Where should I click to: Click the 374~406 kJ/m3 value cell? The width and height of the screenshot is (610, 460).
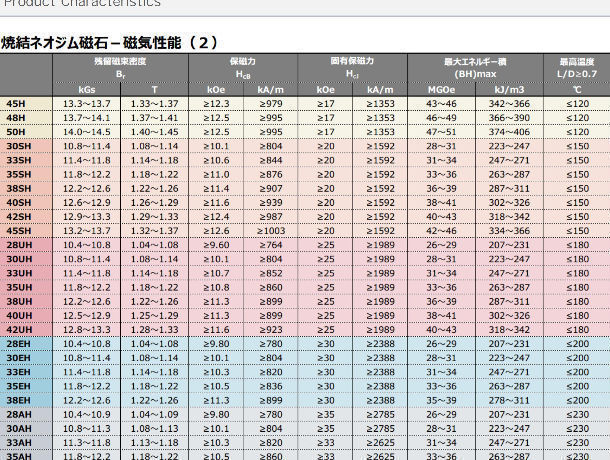[508, 132]
